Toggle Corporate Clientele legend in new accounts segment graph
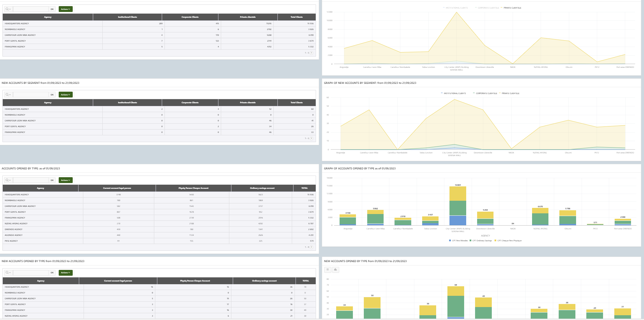644x320 pixels. (x=485, y=93)
